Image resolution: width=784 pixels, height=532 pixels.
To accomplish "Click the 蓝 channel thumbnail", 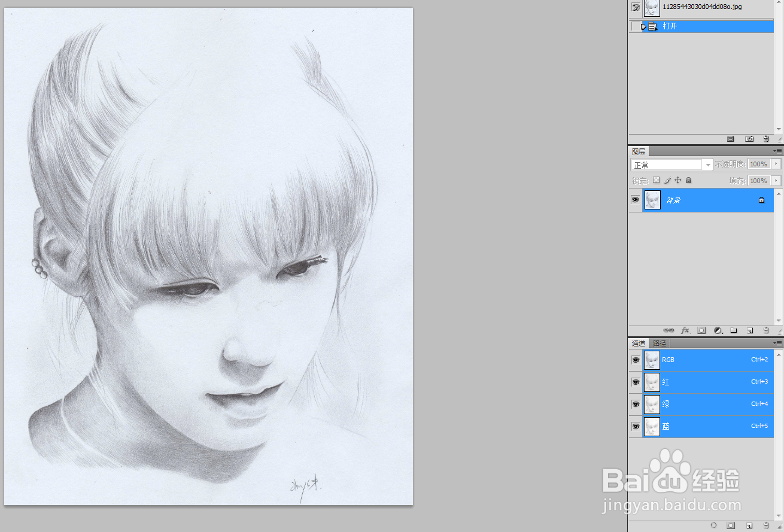I will (x=652, y=427).
